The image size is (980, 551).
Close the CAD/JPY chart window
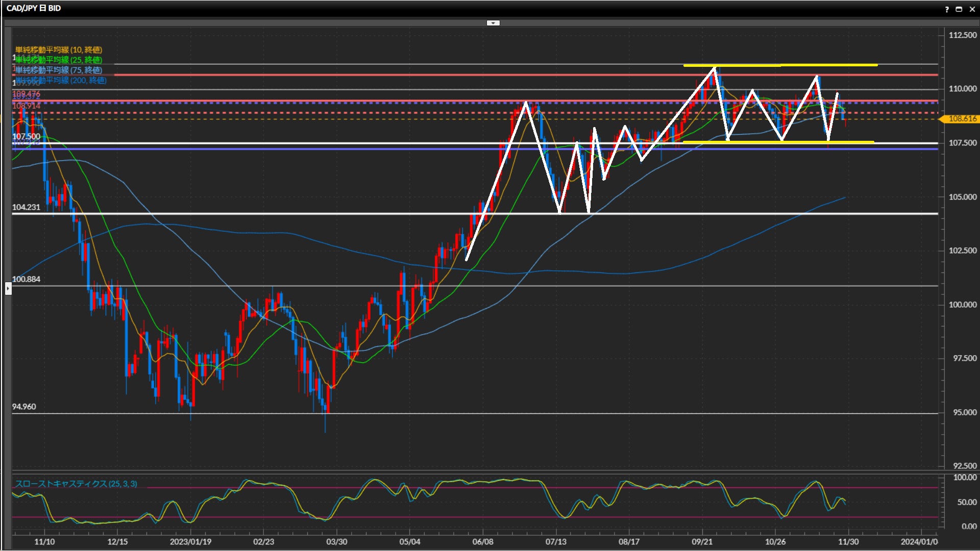pos(972,9)
